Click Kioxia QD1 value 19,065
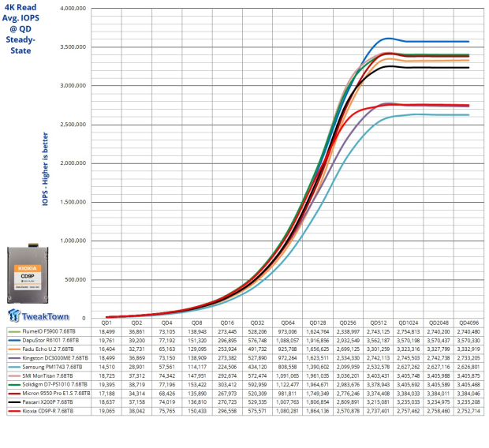 [x=106, y=411]
